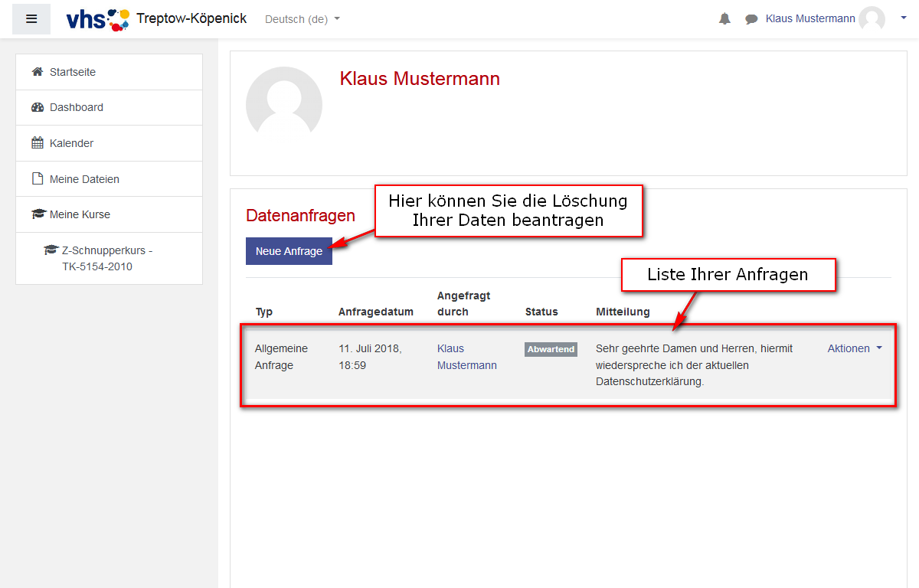The width and height of the screenshot is (919, 588).
Task: Click the small user avatar in header
Action: 872,19
